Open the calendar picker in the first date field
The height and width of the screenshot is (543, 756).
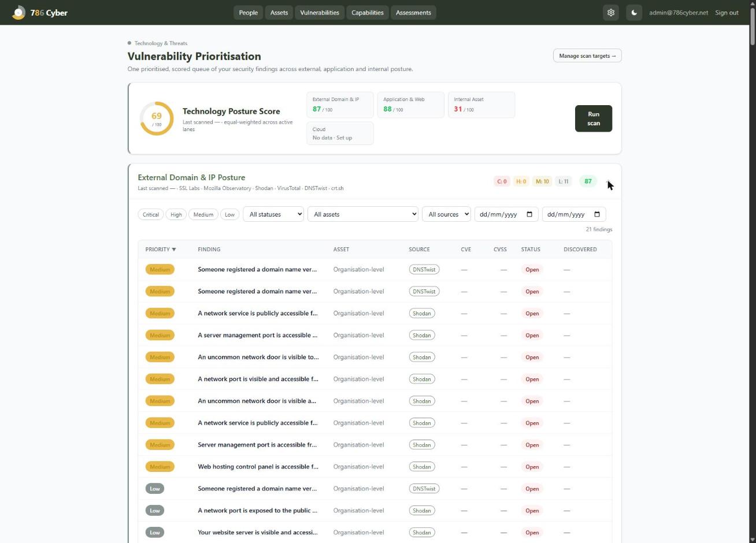click(529, 214)
